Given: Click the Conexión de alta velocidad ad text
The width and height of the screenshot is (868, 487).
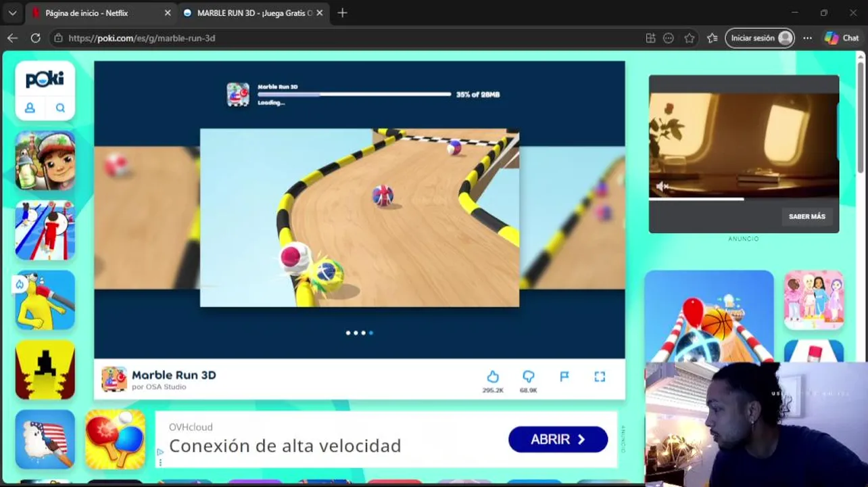Looking at the screenshot, I should click(285, 446).
